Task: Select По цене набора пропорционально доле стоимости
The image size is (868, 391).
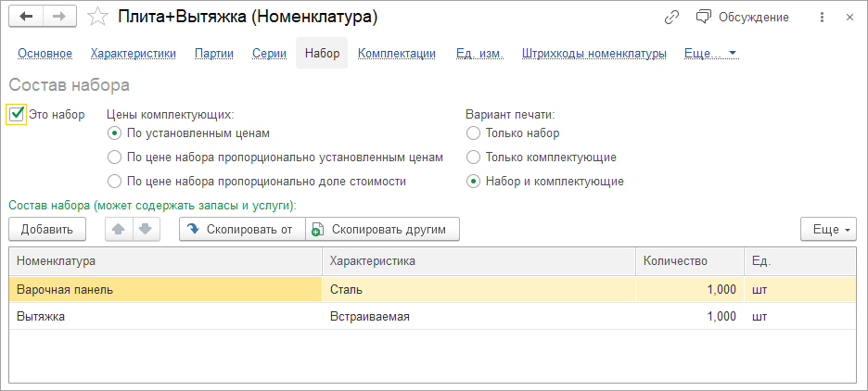Action: click(x=114, y=181)
